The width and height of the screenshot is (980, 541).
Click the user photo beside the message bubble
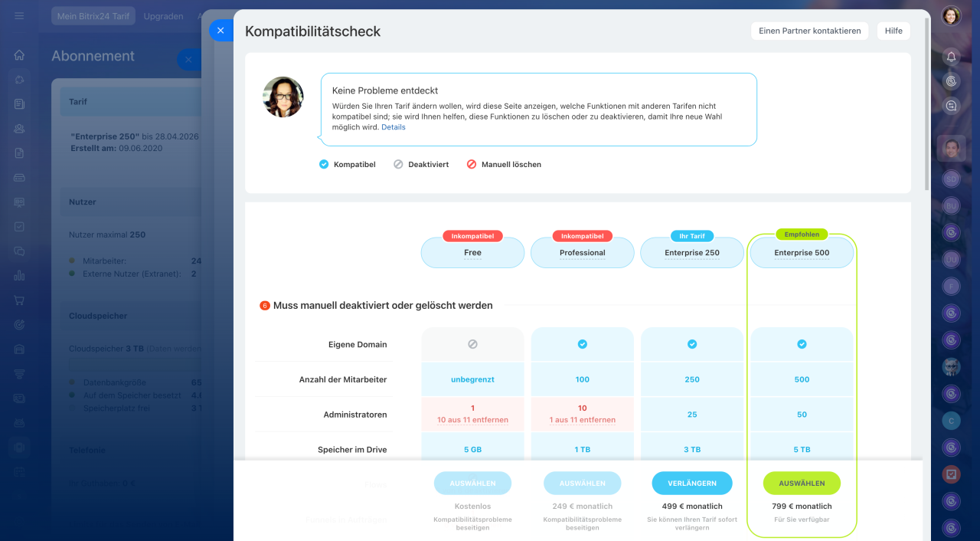coord(283,97)
